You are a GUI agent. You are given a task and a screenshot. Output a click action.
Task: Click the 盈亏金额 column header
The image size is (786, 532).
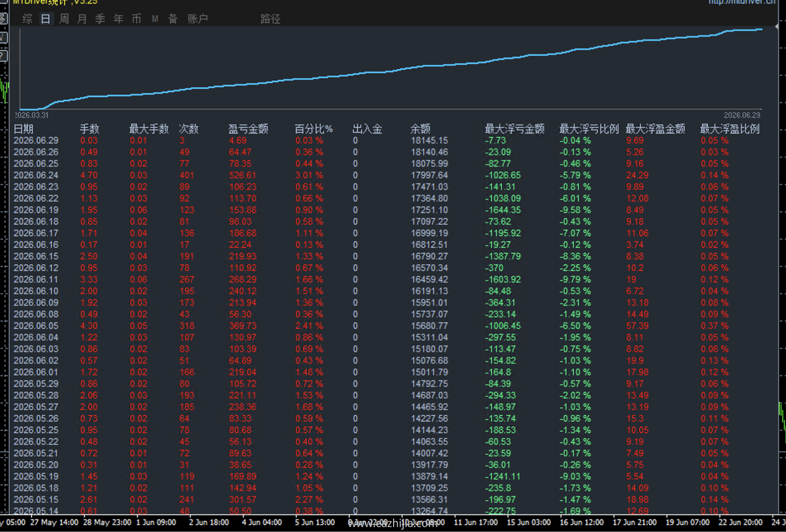[248, 129]
